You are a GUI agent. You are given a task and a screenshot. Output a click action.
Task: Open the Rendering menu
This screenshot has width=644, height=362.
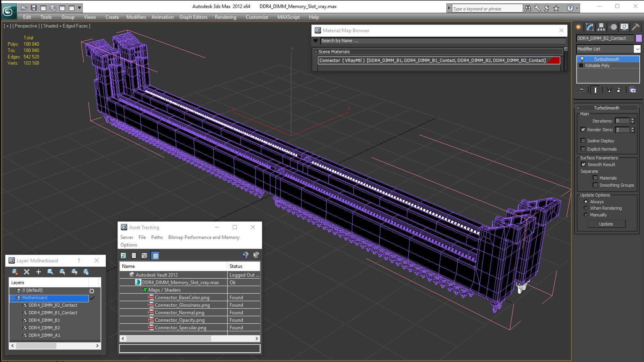coord(225,17)
